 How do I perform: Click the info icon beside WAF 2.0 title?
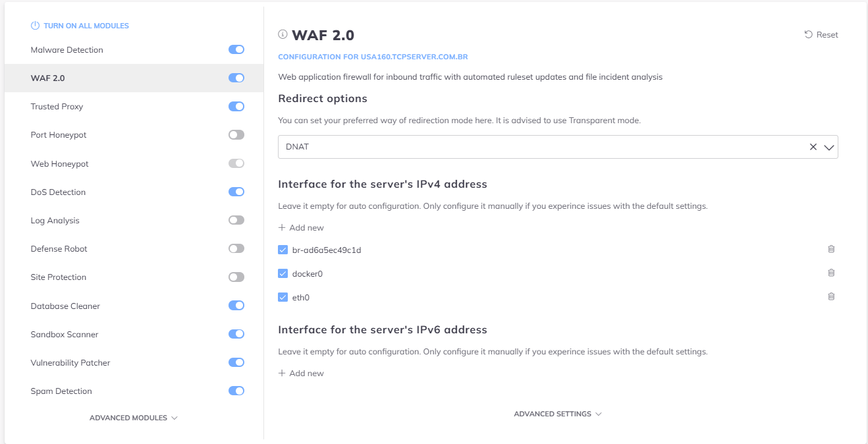[x=283, y=34]
